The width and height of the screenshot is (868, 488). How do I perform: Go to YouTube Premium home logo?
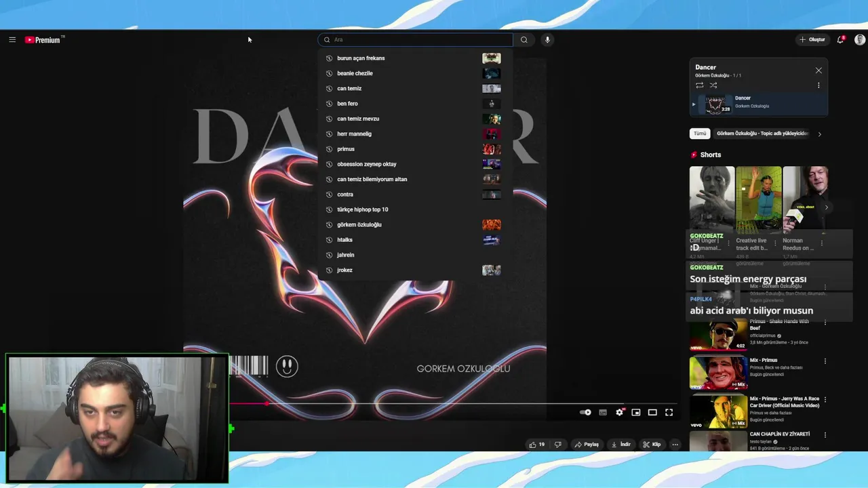[x=44, y=40]
